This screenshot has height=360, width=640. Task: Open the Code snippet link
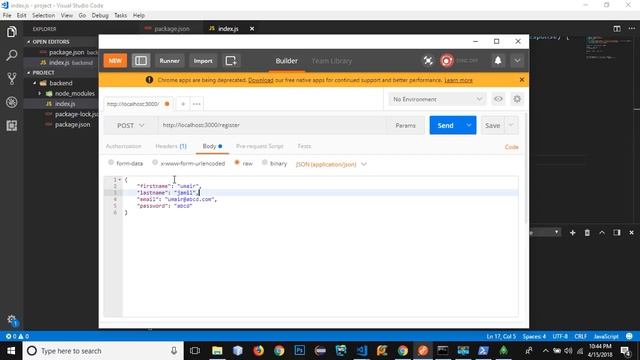click(x=511, y=147)
